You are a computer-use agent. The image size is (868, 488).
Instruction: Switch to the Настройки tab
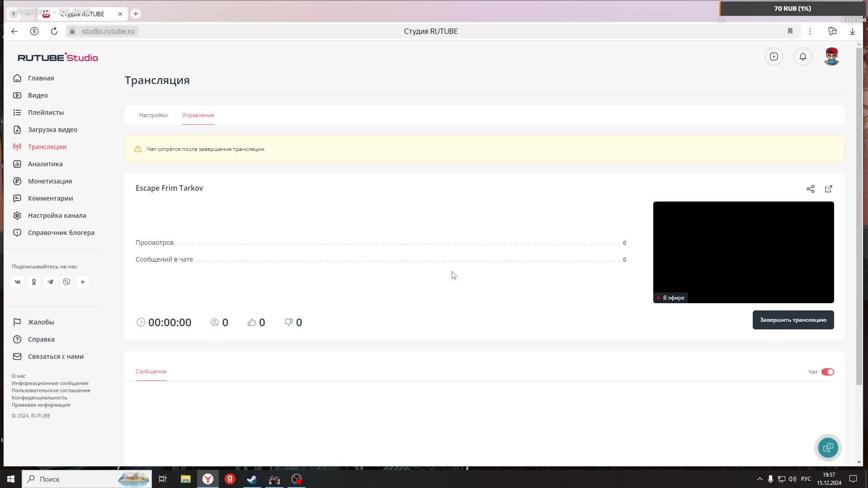[153, 115]
